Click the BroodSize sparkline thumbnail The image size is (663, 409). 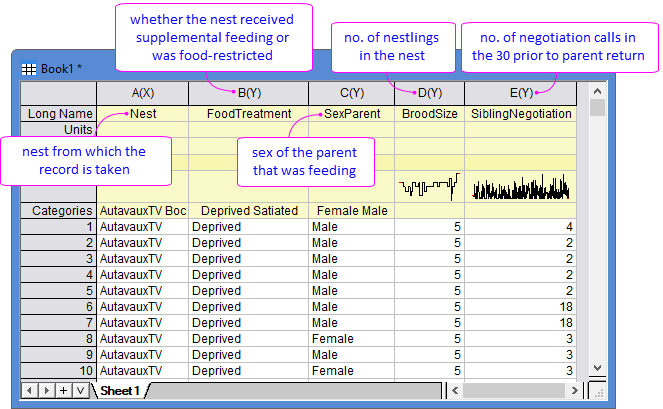(x=430, y=187)
